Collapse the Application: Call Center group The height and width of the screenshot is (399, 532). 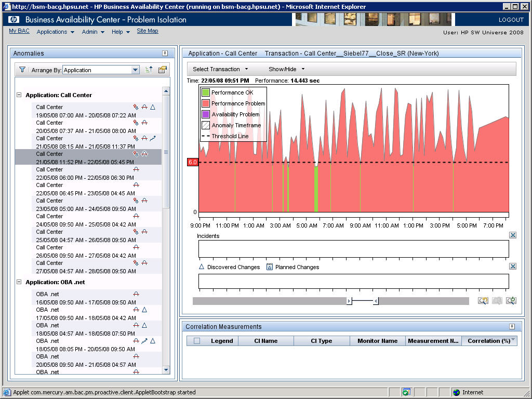pyautogui.click(x=19, y=95)
